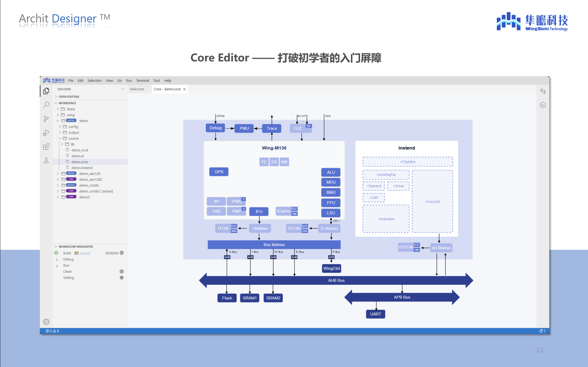
Task: Open the output link next to Build
Action: pos(84,253)
